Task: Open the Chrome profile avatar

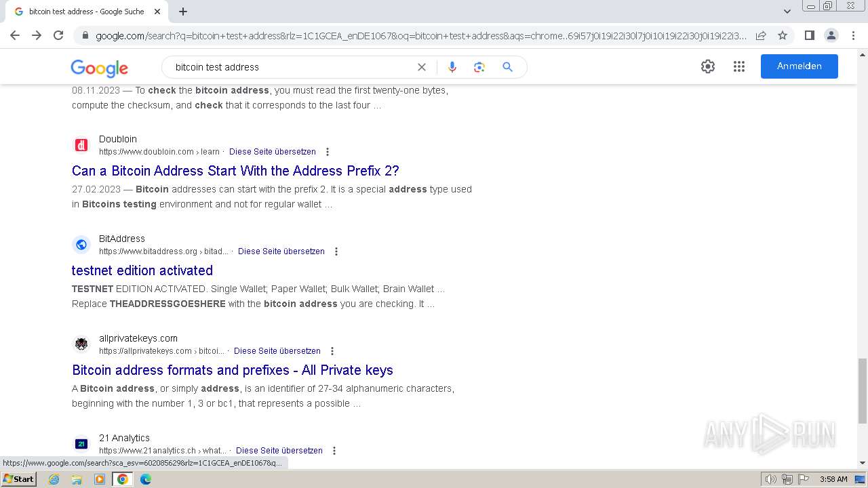Action: [831, 35]
